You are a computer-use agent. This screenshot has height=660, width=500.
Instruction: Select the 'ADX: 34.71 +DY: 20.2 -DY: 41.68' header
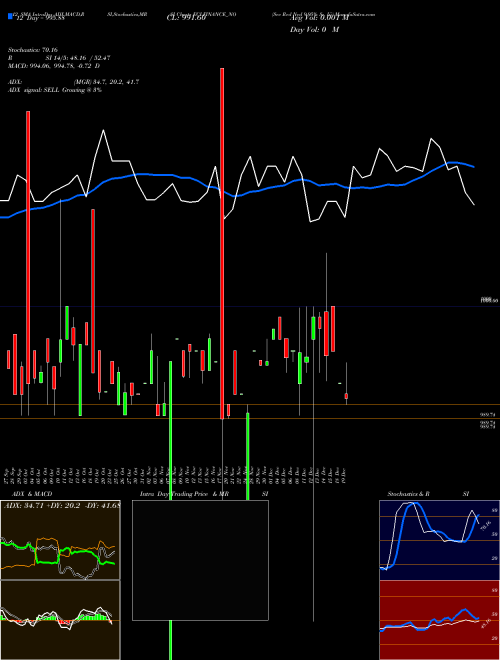click(x=61, y=505)
